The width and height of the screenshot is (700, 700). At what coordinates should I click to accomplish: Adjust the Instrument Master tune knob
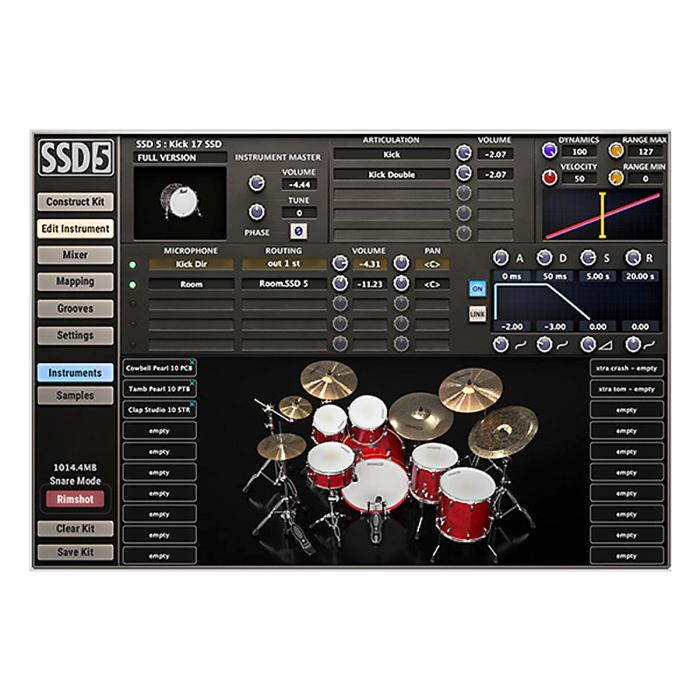coord(256,212)
